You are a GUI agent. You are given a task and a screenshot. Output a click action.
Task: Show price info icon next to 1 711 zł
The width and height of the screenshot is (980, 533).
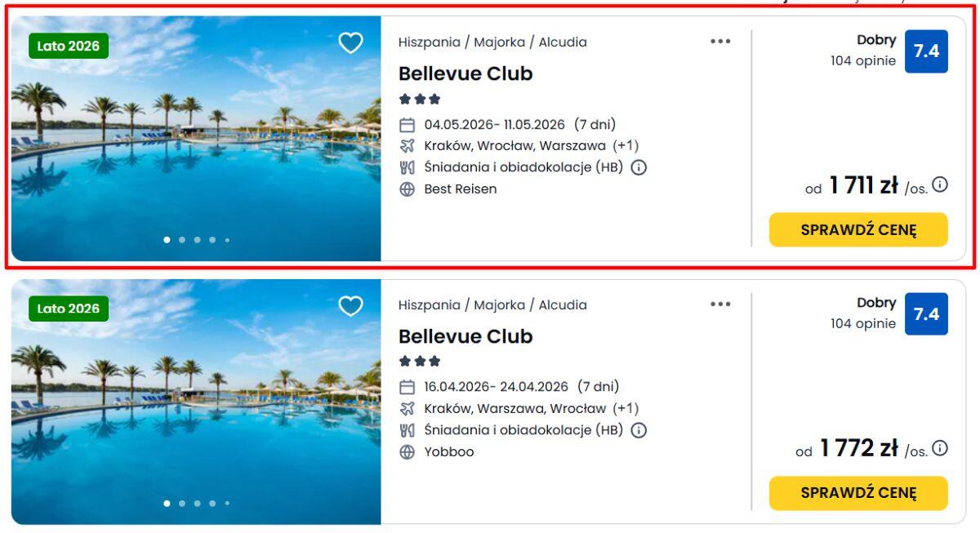click(x=940, y=184)
